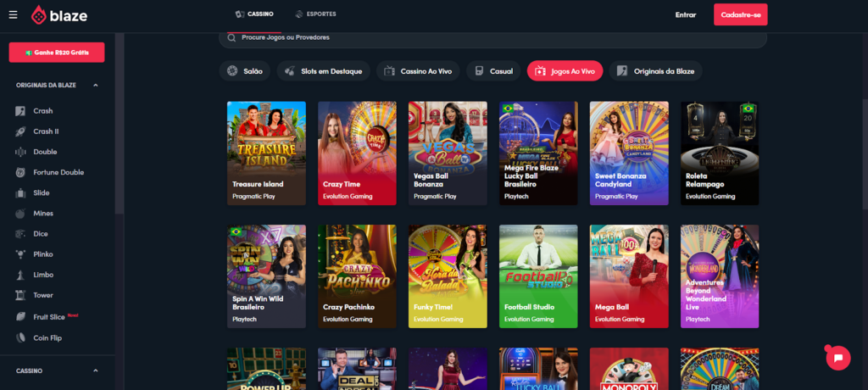Open the Treasure Island game card
The height and width of the screenshot is (390, 868).
[x=266, y=153]
